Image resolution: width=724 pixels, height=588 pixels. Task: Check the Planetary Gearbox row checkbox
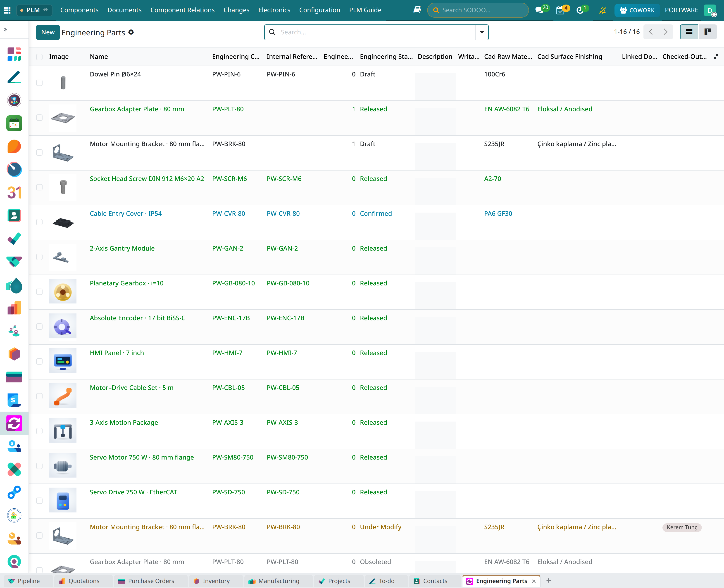pos(39,292)
